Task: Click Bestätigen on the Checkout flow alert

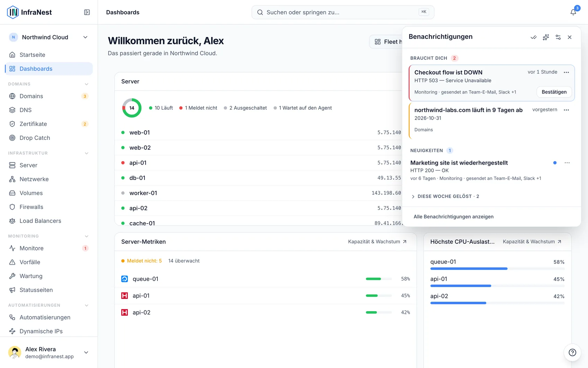Action: coord(554,92)
